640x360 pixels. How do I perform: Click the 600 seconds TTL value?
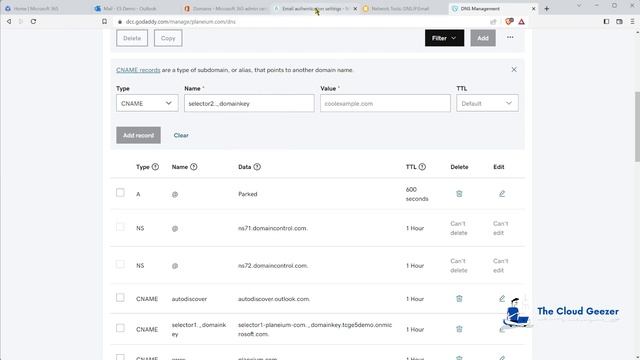(417, 194)
